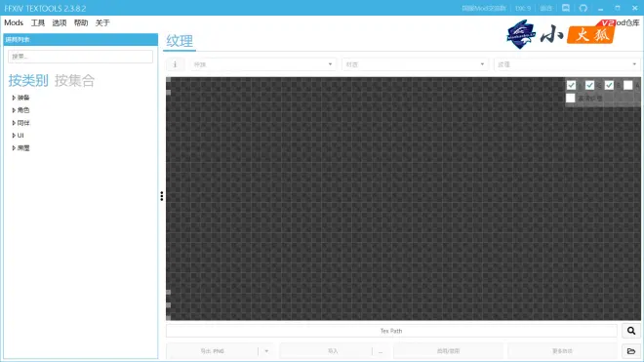The width and height of the screenshot is (644, 362).
Task: Click the 更多 button at bottom right
Action: pos(562,351)
